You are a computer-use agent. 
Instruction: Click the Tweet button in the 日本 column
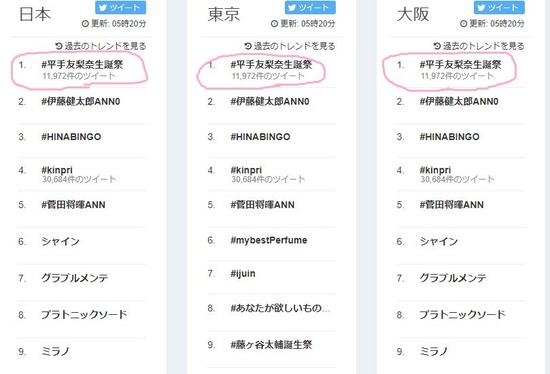point(120,7)
